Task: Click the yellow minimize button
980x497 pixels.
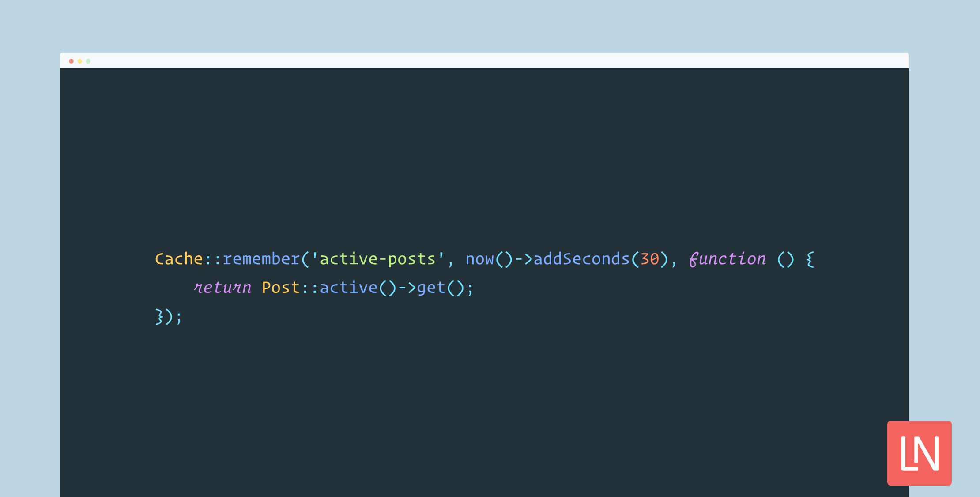Action: pos(80,61)
